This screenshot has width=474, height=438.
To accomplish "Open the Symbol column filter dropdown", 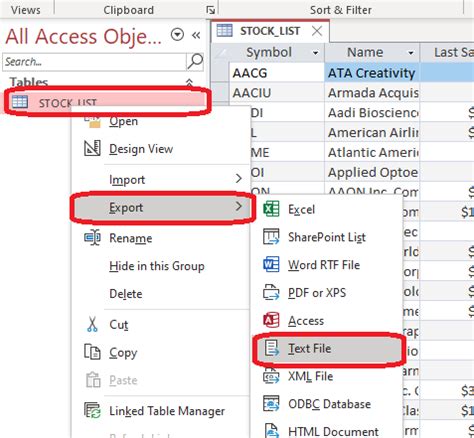I will (315, 53).
